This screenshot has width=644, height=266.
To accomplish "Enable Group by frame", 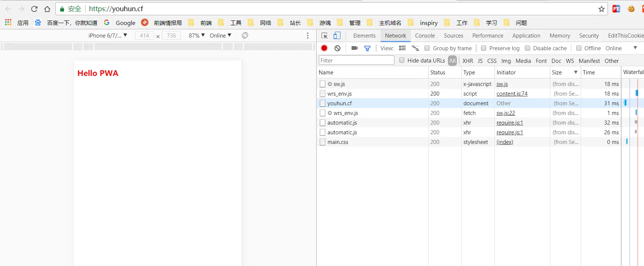I will tap(427, 48).
